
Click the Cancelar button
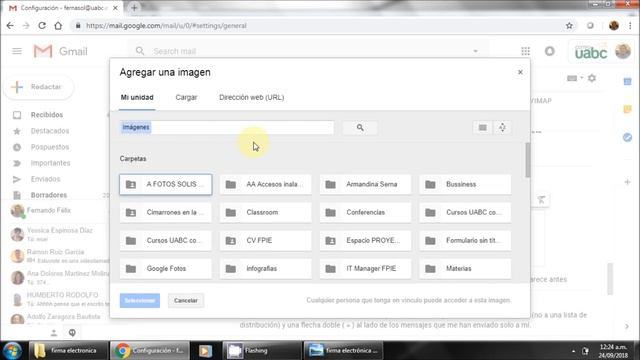186,300
